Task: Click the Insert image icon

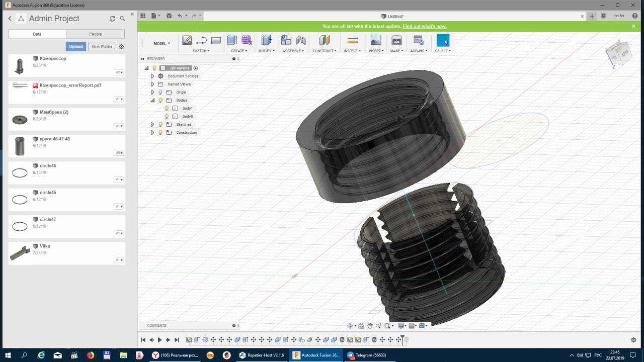Action: point(376,40)
